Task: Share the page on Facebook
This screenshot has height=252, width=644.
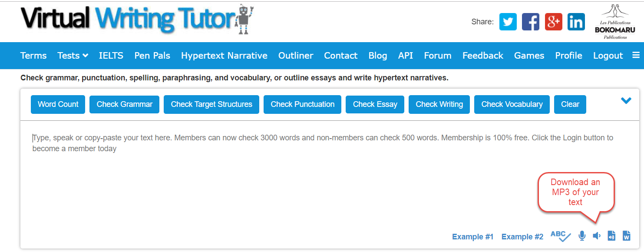Action: pyautogui.click(x=530, y=21)
